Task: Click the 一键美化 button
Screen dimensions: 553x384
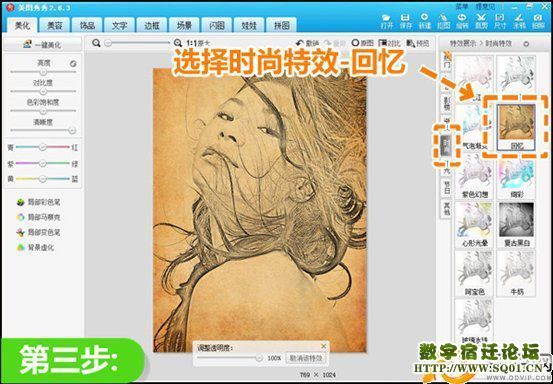Action: pyautogui.click(x=42, y=45)
